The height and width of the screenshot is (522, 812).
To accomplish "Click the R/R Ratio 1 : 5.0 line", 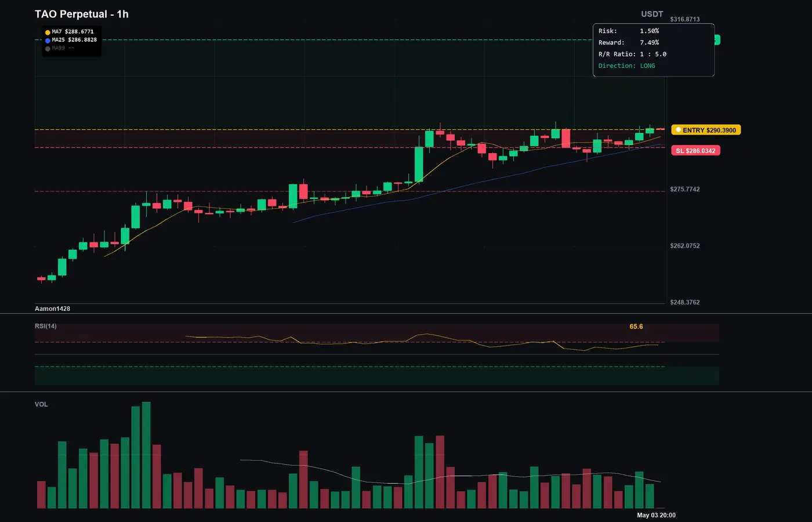I will 632,54.
